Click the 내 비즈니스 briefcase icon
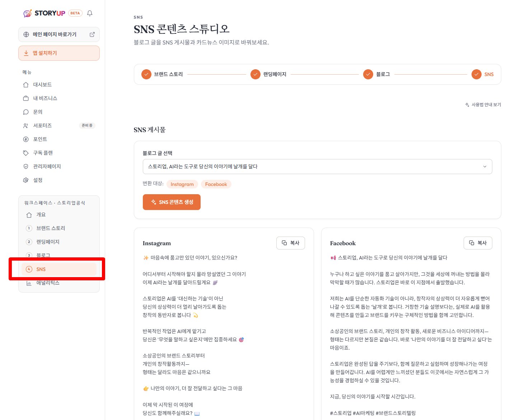 [26, 98]
